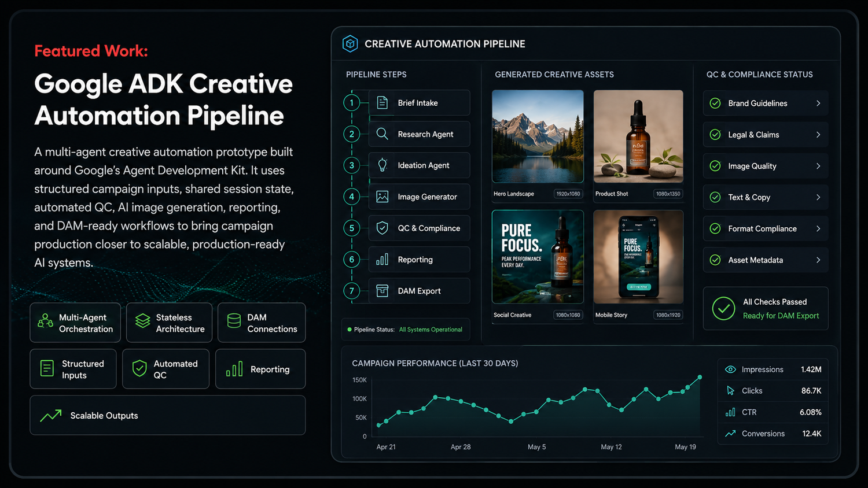Click the Image Quality check circle

click(715, 166)
